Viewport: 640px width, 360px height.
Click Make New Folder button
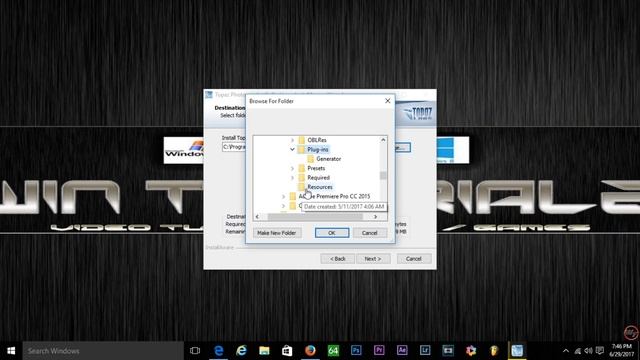point(277,233)
